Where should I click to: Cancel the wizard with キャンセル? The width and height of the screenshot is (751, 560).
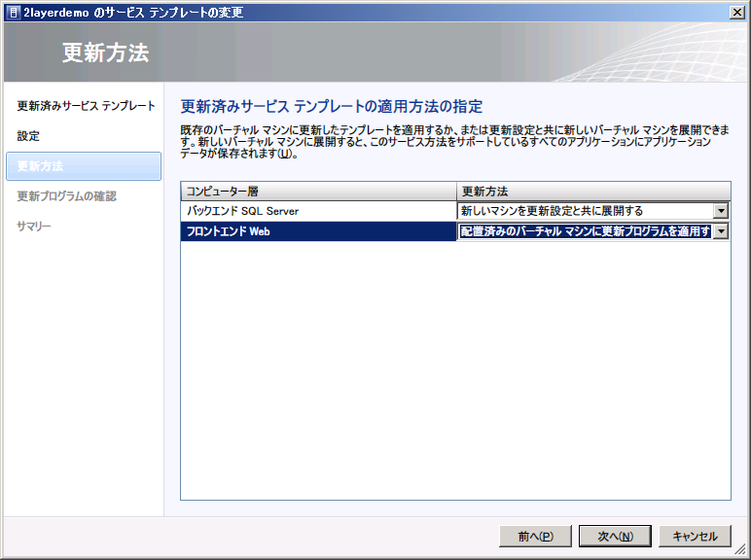click(695, 536)
